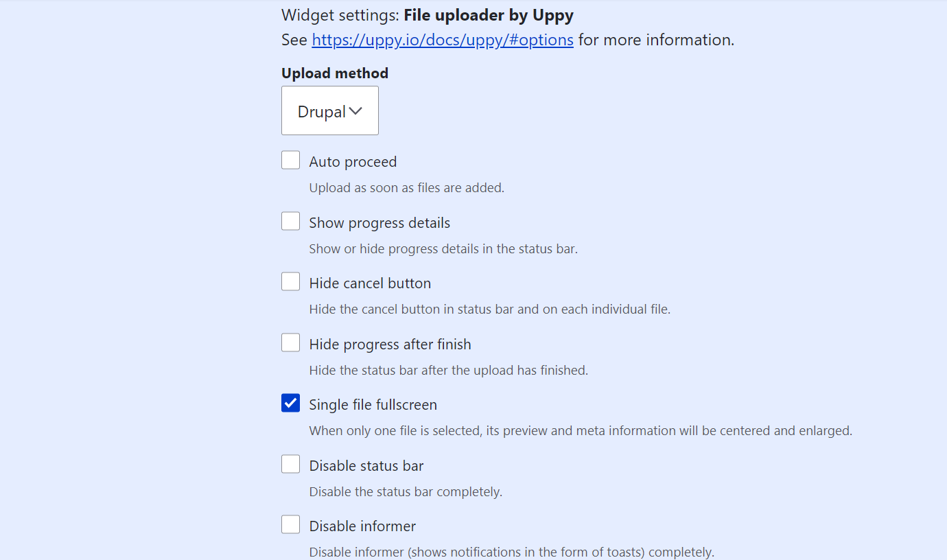Open the uppy.io options documentation link

tap(442, 39)
